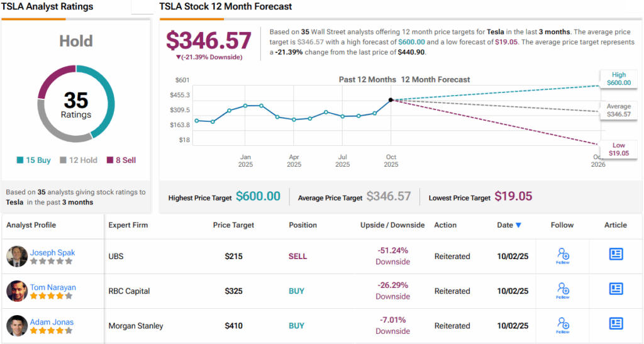Open Adam Jonas analyst profile link
The height and width of the screenshot is (344, 644).
52,322
